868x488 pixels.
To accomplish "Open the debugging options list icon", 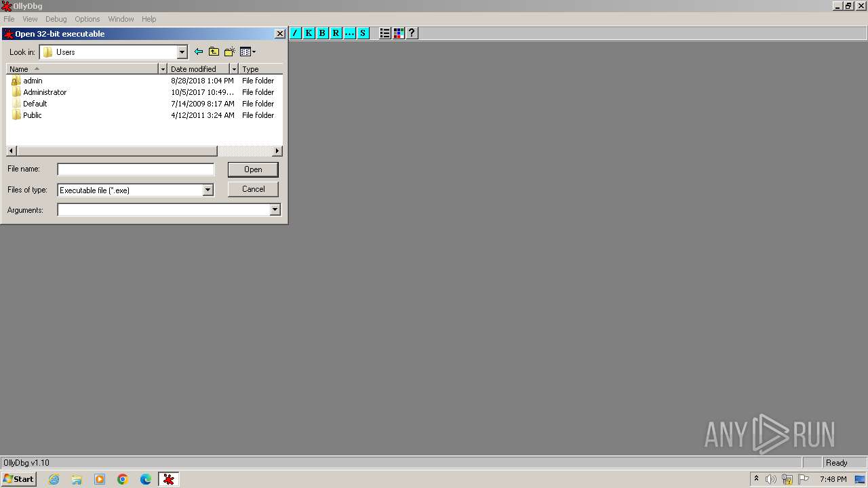I will point(384,33).
